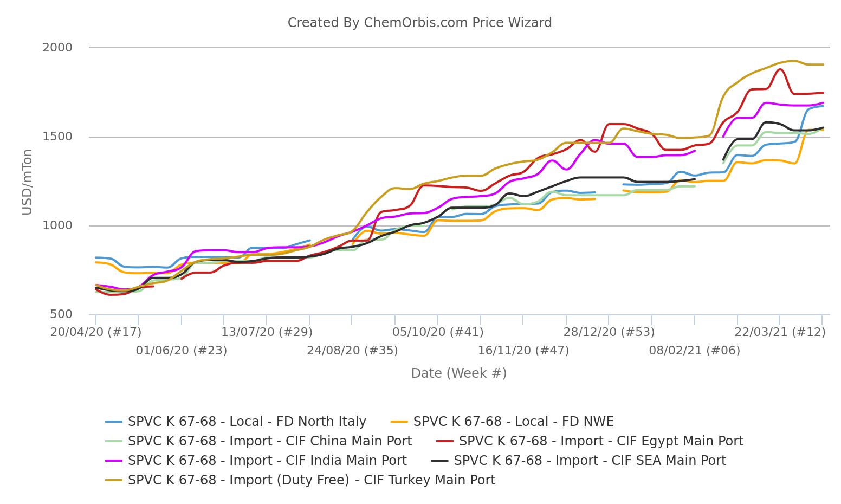The width and height of the screenshot is (841, 504).
Task: Select CIF India Main Port legend text
Action: 267,461
